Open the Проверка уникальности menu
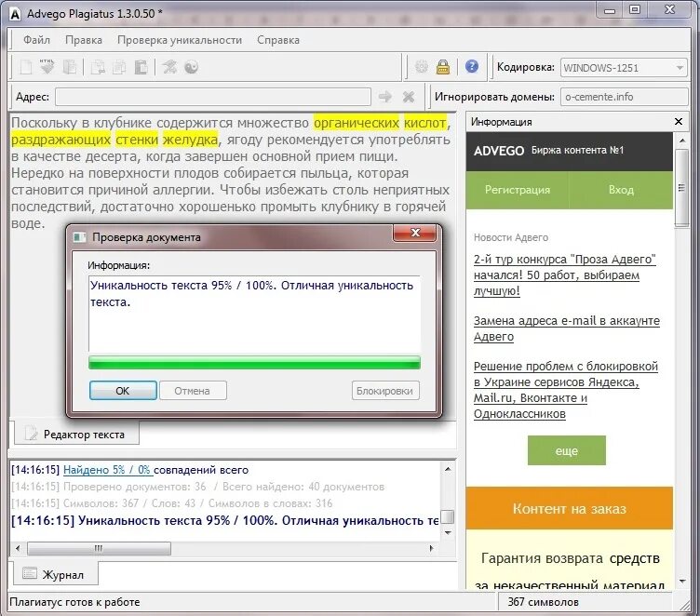The width and height of the screenshot is (700, 616). click(180, 40)
